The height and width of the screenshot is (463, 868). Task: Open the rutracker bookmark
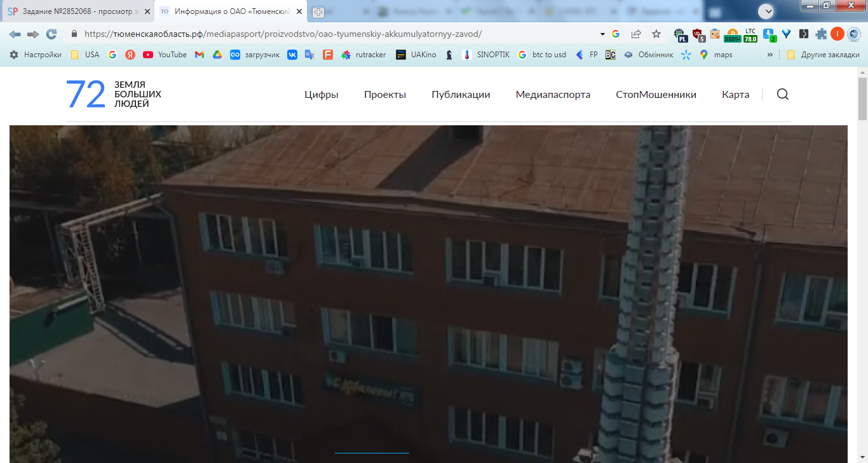click(363, 55)
